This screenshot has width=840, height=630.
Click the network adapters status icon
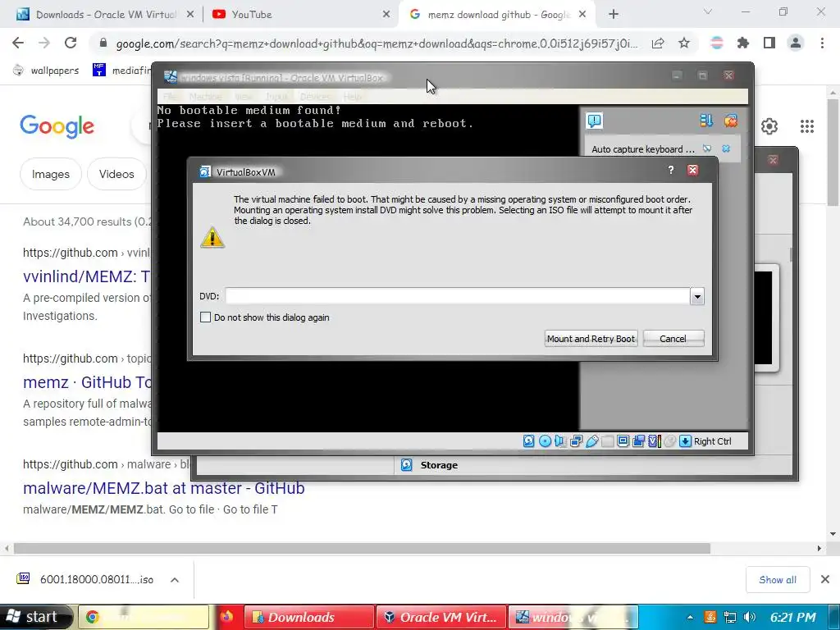click(x=577, y=441)
